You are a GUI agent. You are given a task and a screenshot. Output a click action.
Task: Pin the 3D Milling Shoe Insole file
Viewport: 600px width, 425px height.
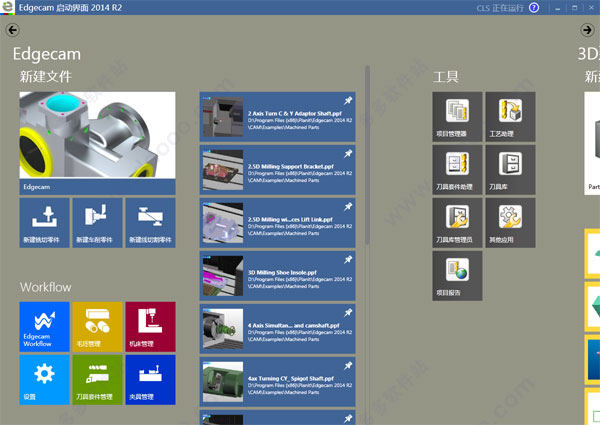click(348, 259)
